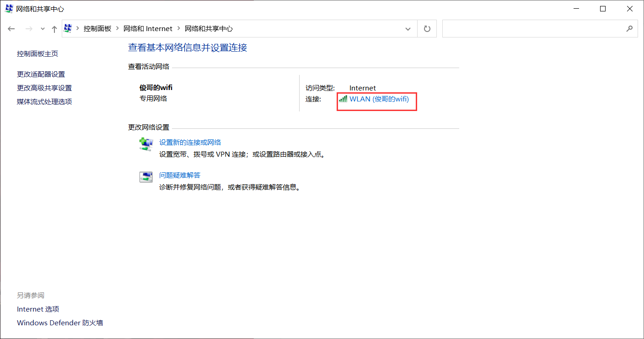The height and width of the screenshot is (339, 644).
Task: Click the 设置新的连接或网络 icon
Action: (x=146, y=144)
